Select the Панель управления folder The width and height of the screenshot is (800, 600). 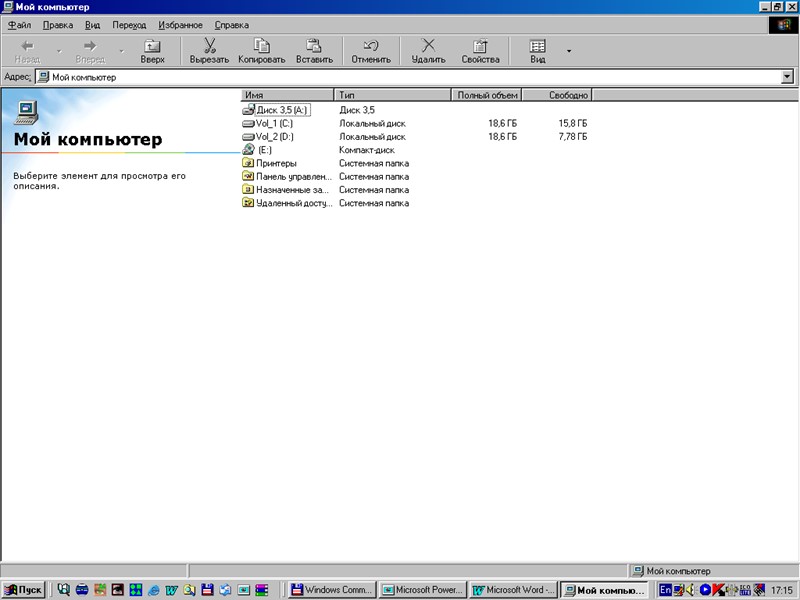[287, 177]
